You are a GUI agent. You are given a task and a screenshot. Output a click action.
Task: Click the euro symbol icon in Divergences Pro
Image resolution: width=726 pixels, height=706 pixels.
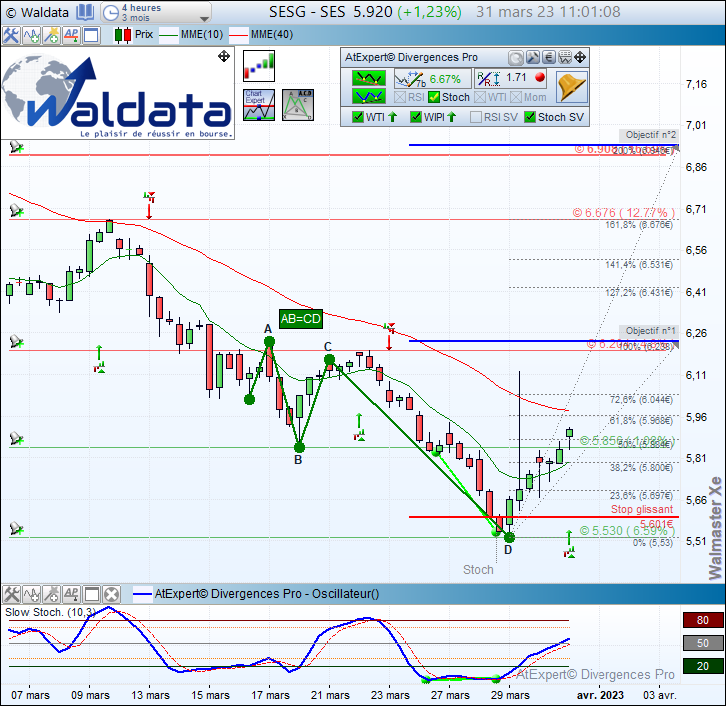[549, 57]
